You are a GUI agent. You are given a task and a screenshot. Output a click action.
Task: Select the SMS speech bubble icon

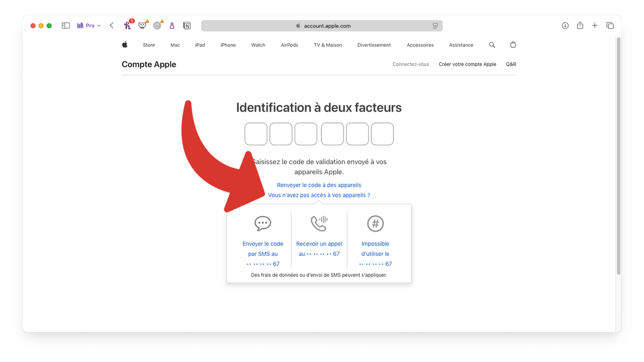(263, 224)
